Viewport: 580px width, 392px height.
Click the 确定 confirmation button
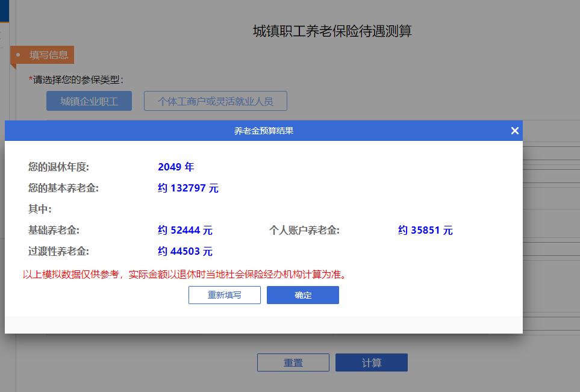(x=302, y=294)
